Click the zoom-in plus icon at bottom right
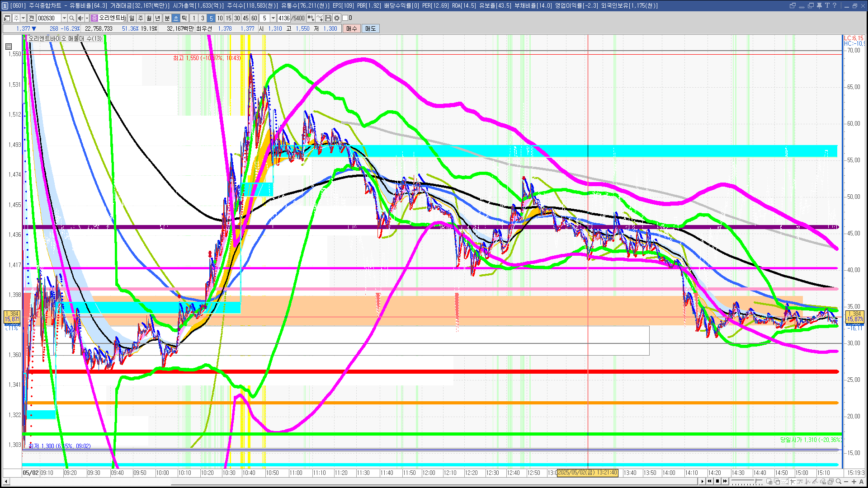Viewport: 868px width, 488px height. coord(854,482)
